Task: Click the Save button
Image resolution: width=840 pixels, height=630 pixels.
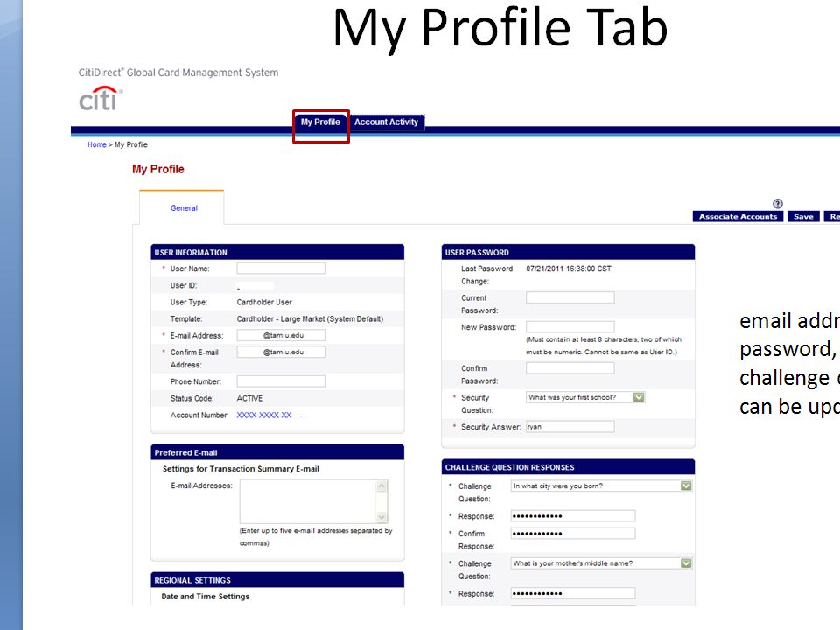Action: click(803, 216)
